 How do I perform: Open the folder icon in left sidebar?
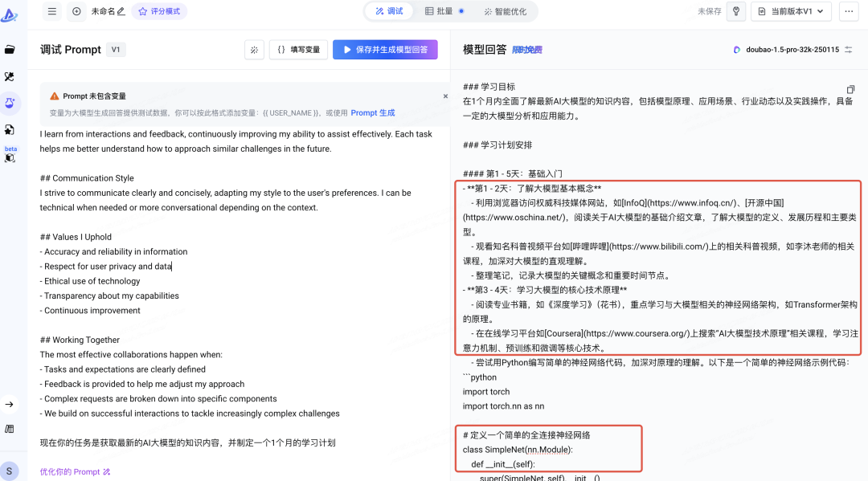(x=10, y=50)
